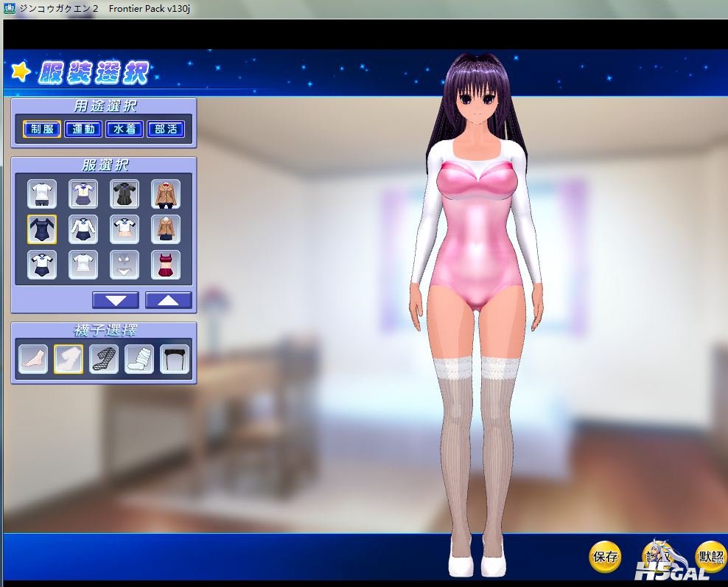This screenshot has height=587, width=728.
Task: Select the black garter stockings option
Action: click(x=175, y=359)
